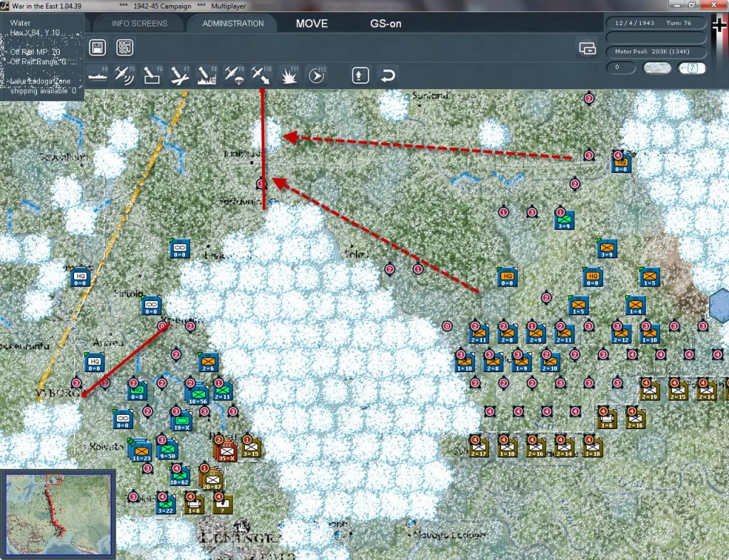Show battle sites with F11 explosion icon
Screen dimensions: 729x560
click(x=289, y=75)
